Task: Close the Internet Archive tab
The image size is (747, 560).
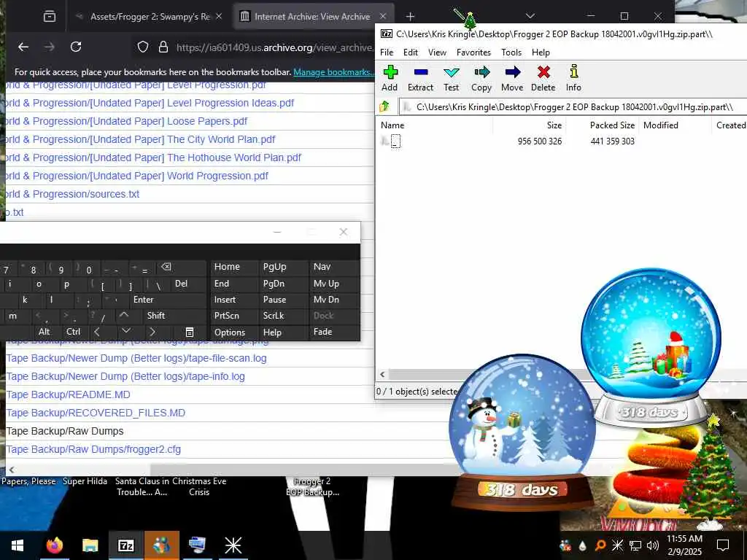Action: pyautogui.click(x=382, y=16)
